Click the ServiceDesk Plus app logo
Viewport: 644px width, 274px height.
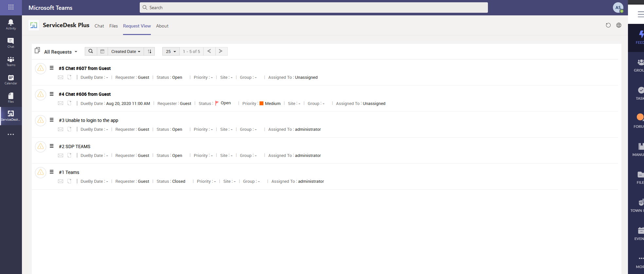coord(34,25)
